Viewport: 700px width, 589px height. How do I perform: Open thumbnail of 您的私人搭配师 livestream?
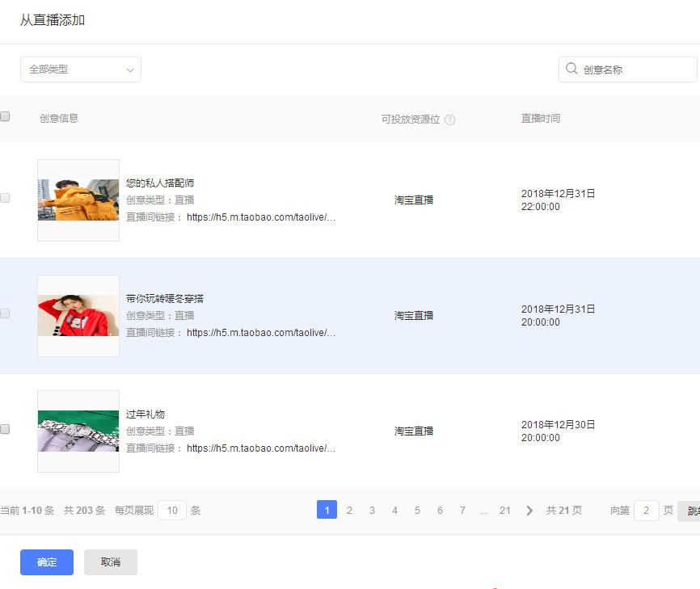(78, 200)
